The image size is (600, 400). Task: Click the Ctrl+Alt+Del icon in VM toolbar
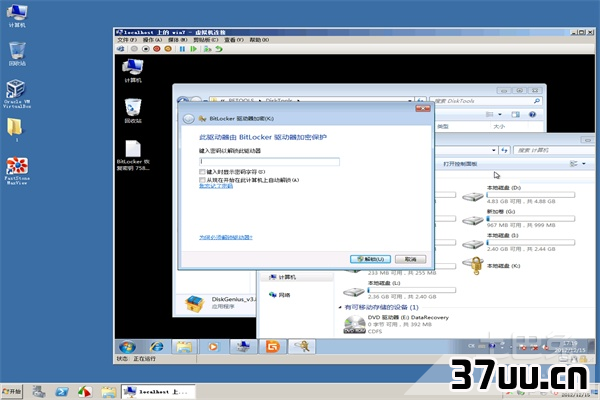coord(121,49)
